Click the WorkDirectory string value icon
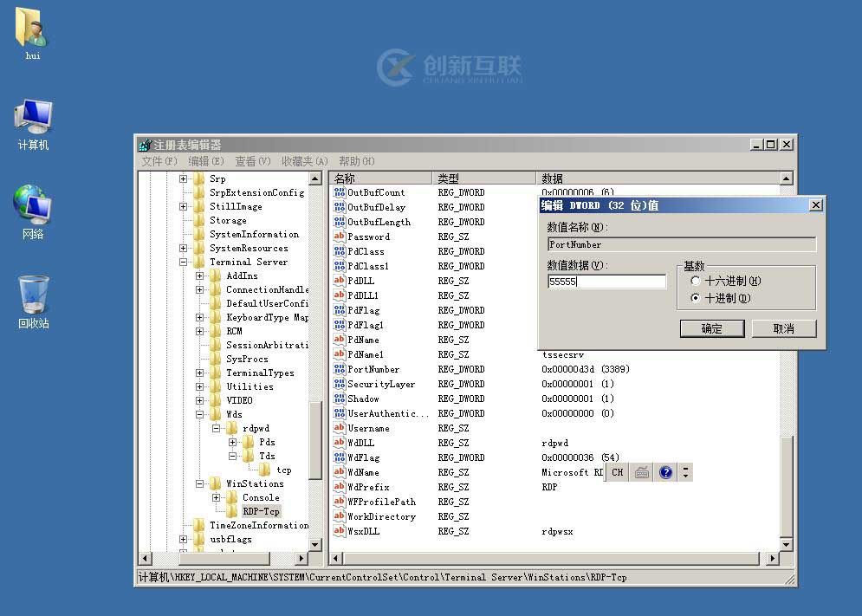The width and height of the screenshot is (862, 616). [340, 516]
